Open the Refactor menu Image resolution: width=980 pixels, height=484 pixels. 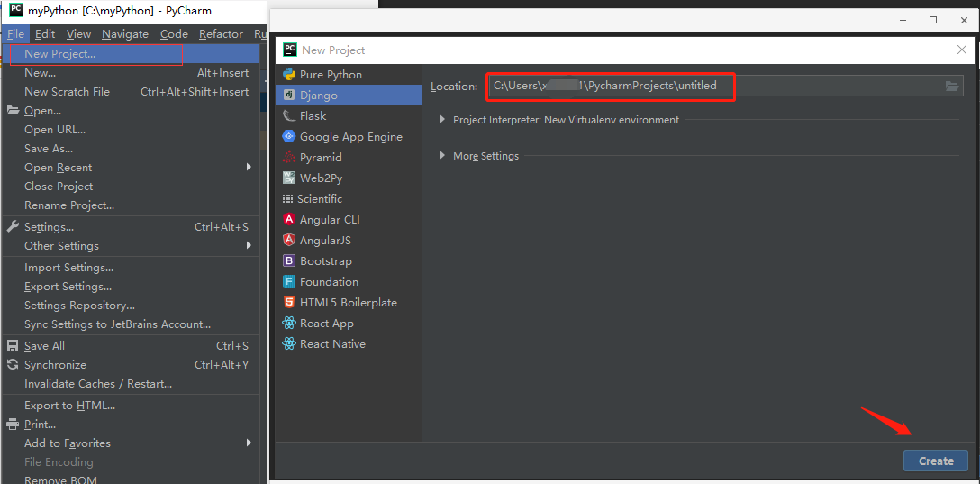222,34
